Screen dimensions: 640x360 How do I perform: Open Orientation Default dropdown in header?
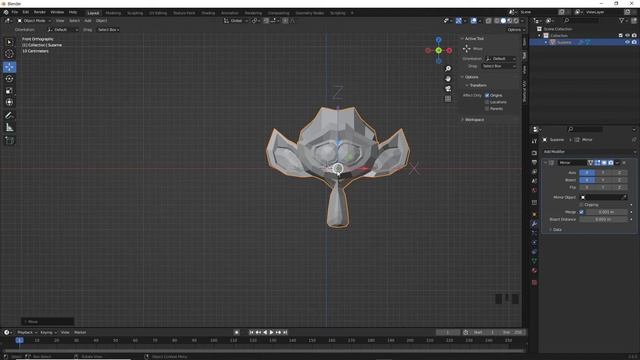[63, 30]
